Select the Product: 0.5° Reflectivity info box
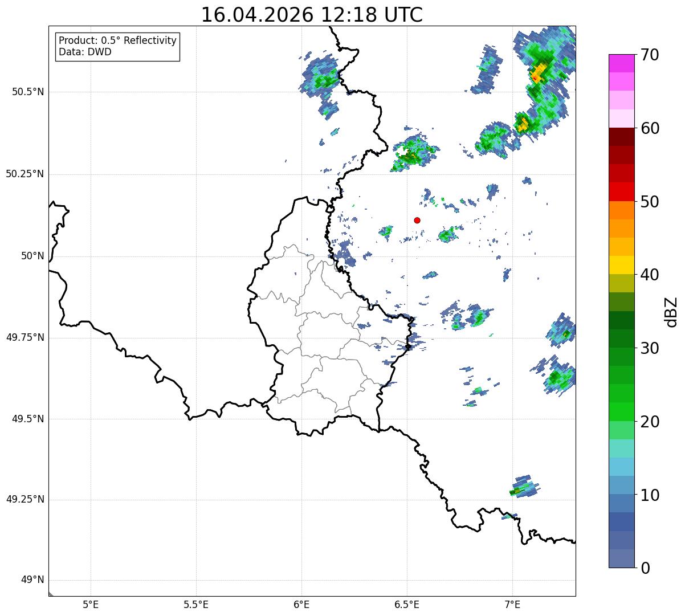The width and height of the screenshot is (685, 616). click(x=117, y=47)
